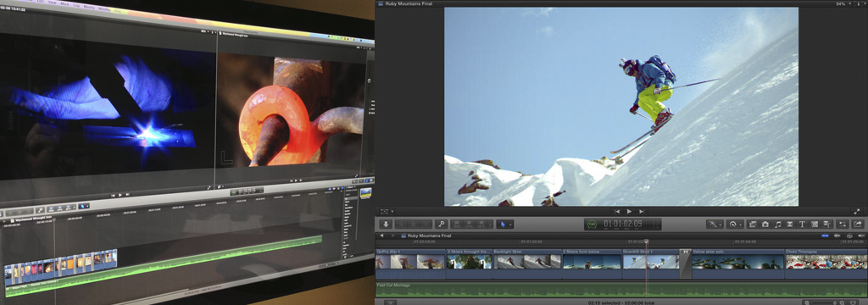Open the Clip Appearance options icon
This screenshot has height=305, width=868.
(x=854, y=302)
